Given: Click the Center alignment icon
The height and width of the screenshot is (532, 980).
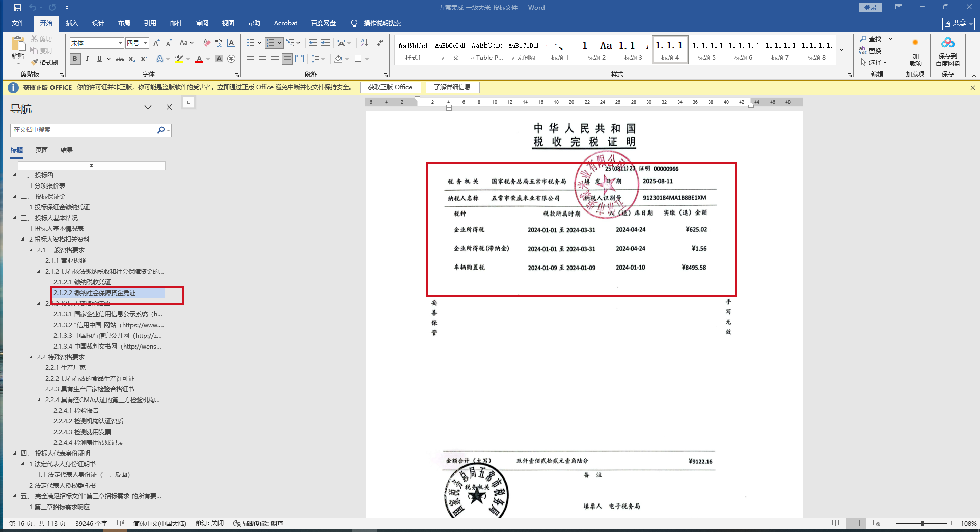Looking at the screenshot, I should coord(263,59).
